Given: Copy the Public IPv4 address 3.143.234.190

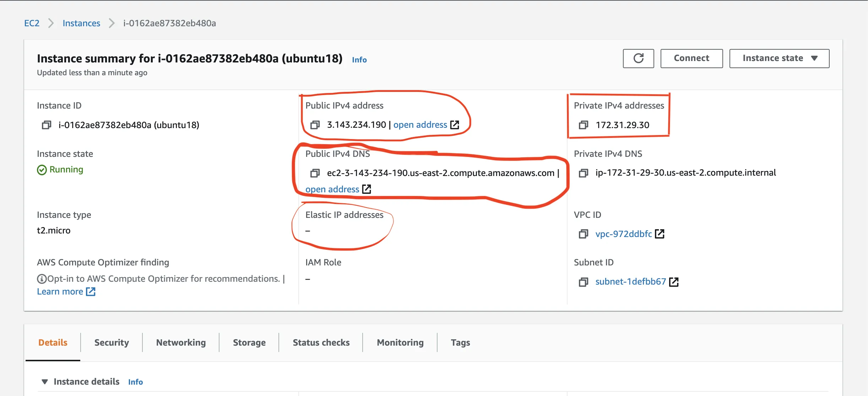Looking at the screenshot, I should (315, 125).
